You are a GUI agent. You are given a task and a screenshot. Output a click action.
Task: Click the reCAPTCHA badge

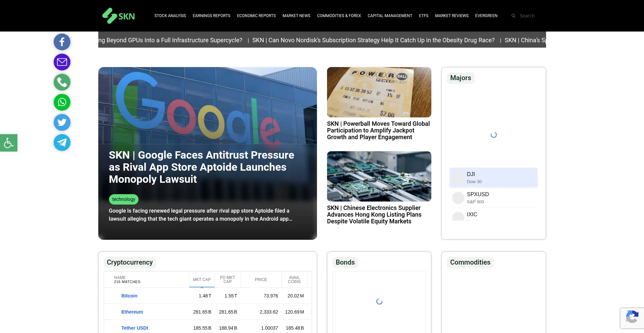(x=632, y=318)
